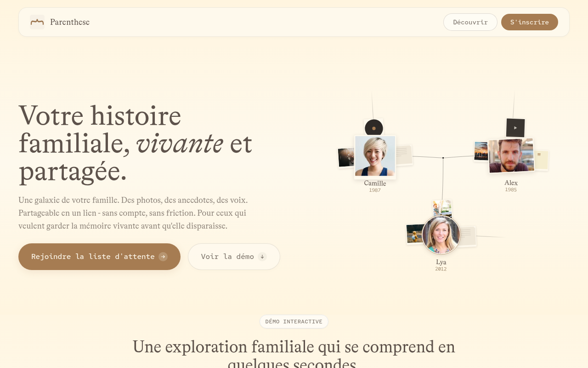Select Lya's circular portrait

441,235
